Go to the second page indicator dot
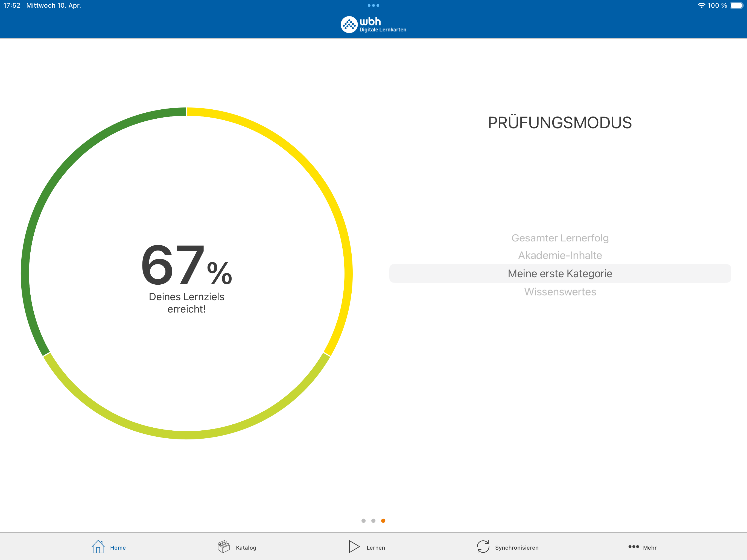 pyautogui.click(x=373, y=520)
